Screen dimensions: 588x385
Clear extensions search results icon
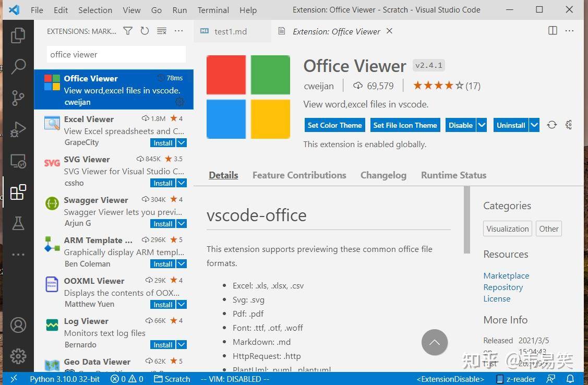pyautogui.click(x=162, y=31)
